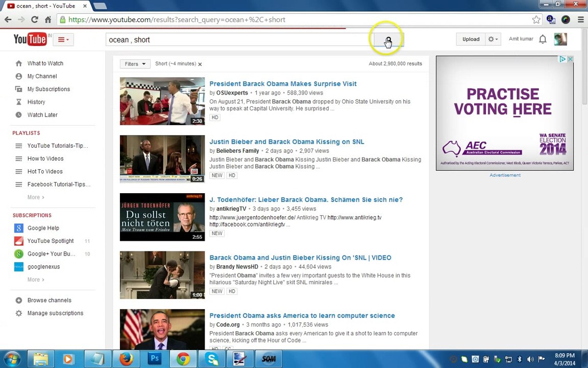Image resolution: width=588 pixels, height=368 pixels.
Task: Open the Facebook Tutorial-Tips... playlist
Action: 59,185
